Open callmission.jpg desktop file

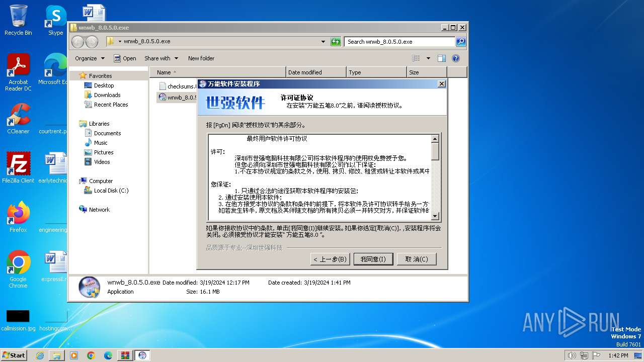point(18,320)
